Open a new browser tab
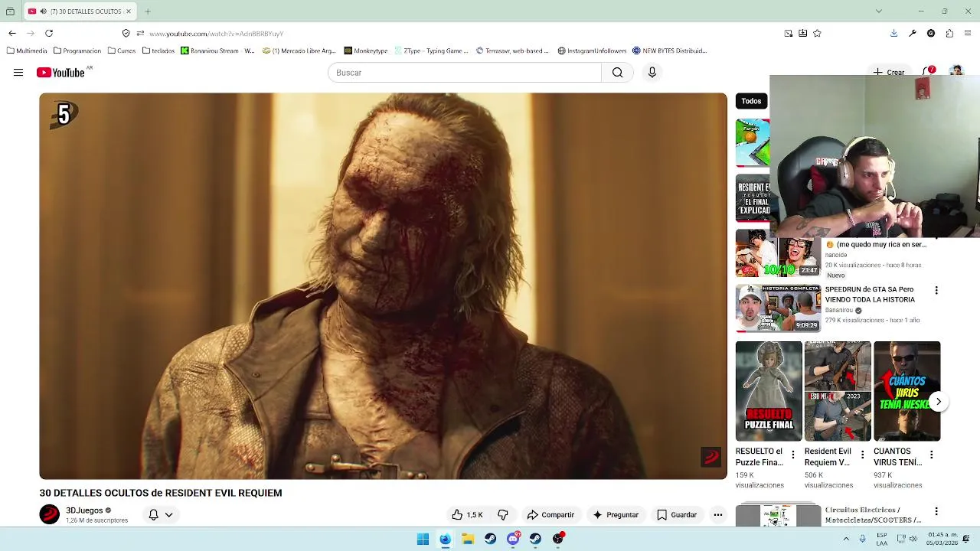The width and height of the screenshot is (980, 551). pyautogui.click(x=148, y=11)
